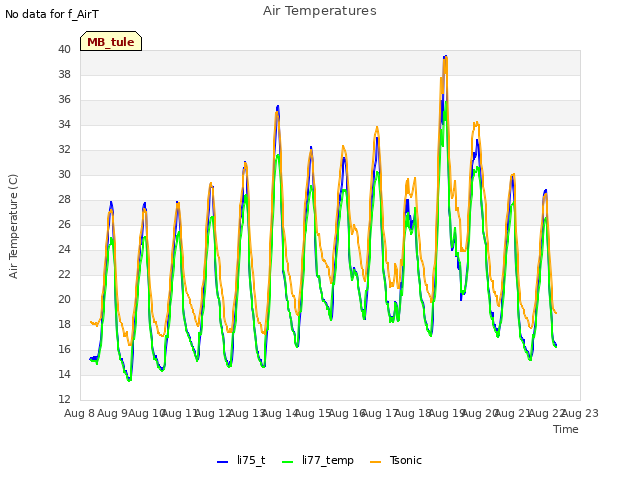Click the Aug 23 x-axis tick label
Viewport: 640px width, 480px height.
(580, 413)
